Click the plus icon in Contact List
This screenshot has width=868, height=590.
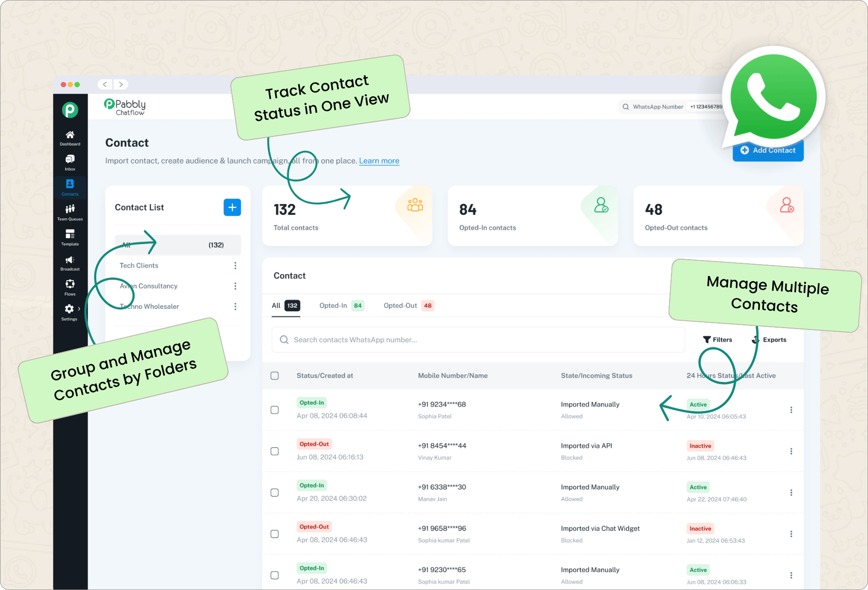pyautogui.click(x=232, y=207)
